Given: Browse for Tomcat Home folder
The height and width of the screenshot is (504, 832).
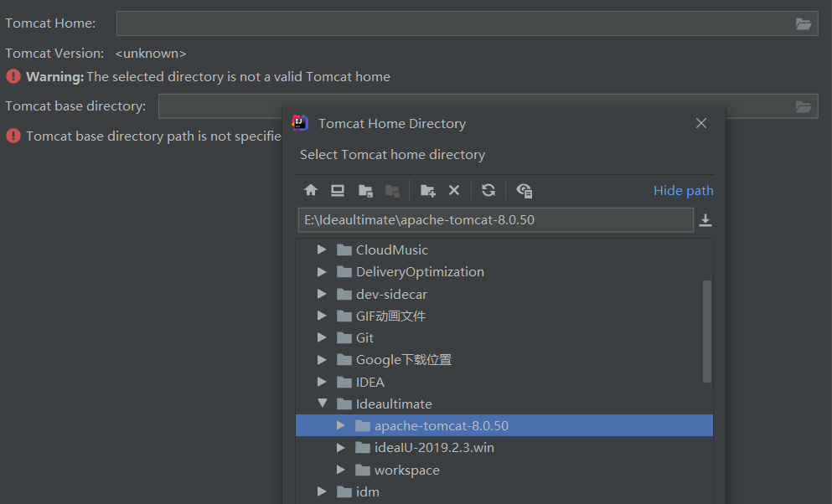Looking at the screenshot, I should click(804, 23).
